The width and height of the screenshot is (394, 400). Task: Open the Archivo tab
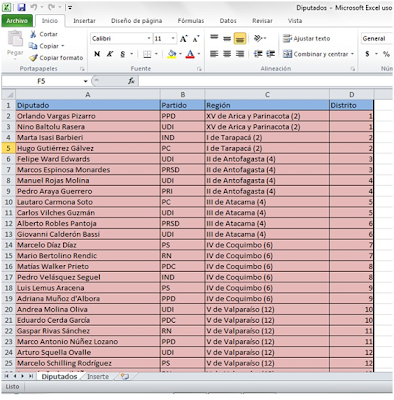click(x=17, y=21)
